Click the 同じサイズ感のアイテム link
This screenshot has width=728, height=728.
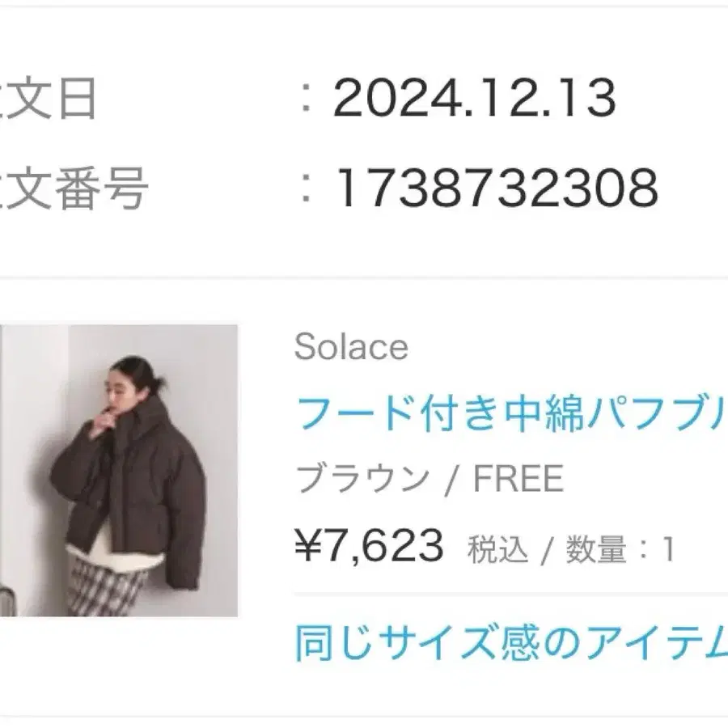510,645
